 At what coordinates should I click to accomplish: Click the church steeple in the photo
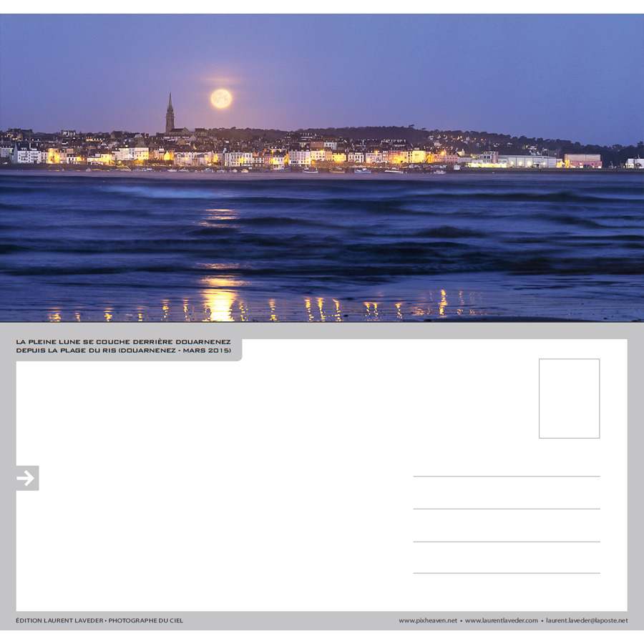(170, 112)
